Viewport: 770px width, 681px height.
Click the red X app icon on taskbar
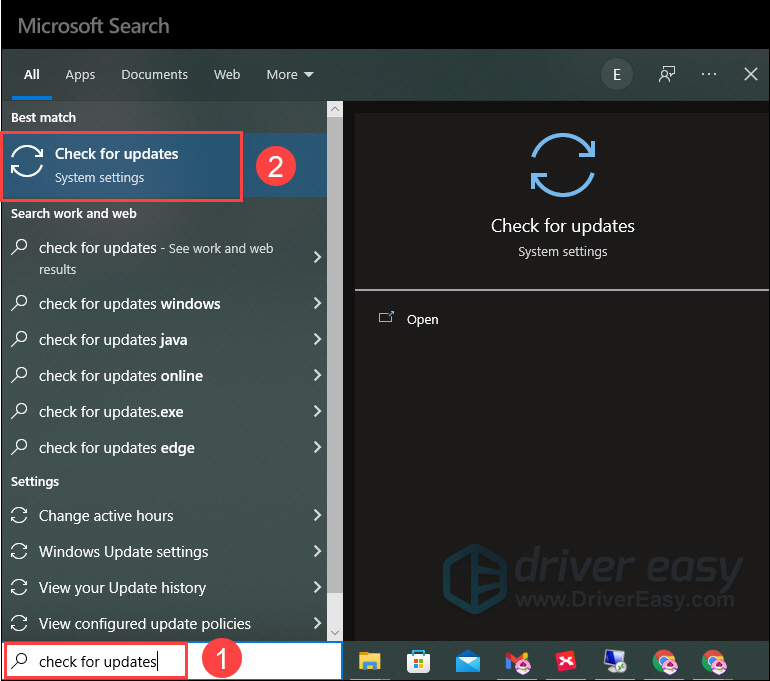pos(565,661)
